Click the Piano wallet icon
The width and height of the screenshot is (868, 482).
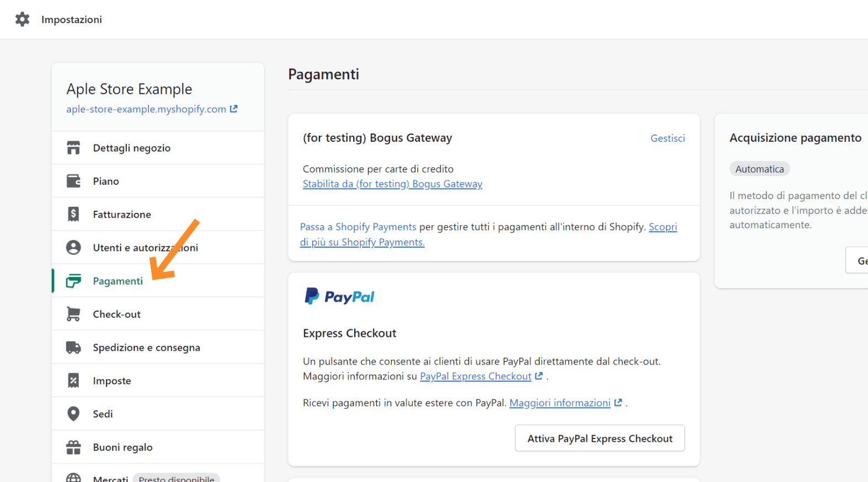click(73, 181)
